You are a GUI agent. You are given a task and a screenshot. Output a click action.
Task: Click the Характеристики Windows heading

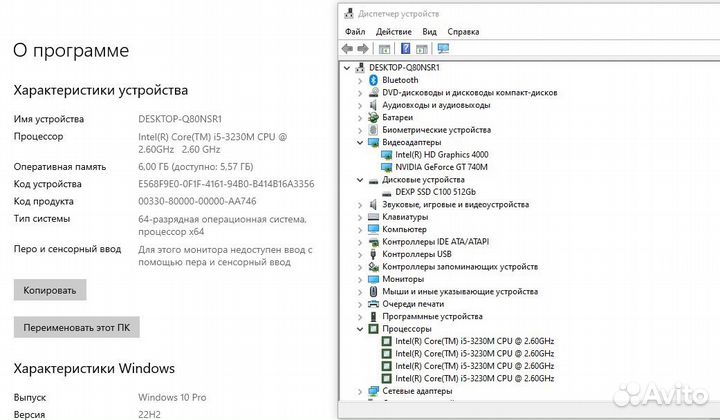[94, 368]
